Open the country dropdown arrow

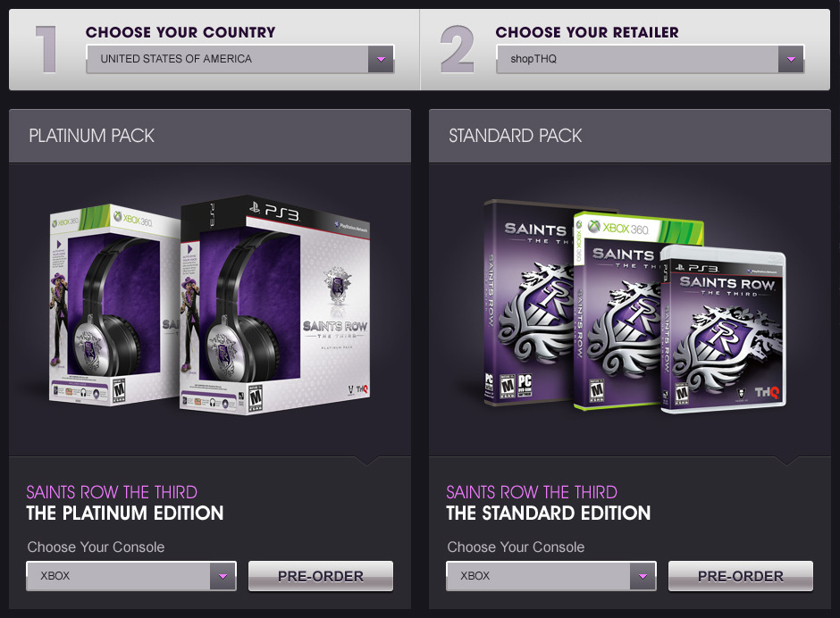tap(381, 60)
